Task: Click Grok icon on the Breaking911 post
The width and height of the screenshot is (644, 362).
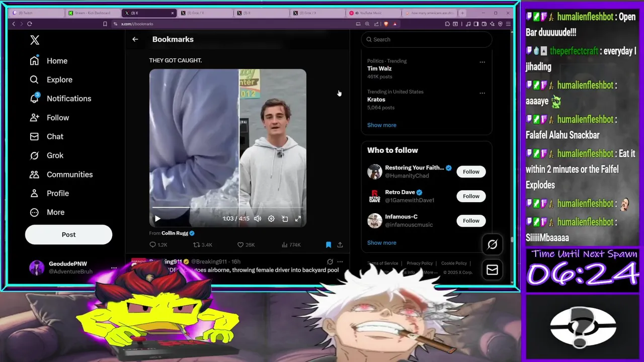Action: click(330, 261)
